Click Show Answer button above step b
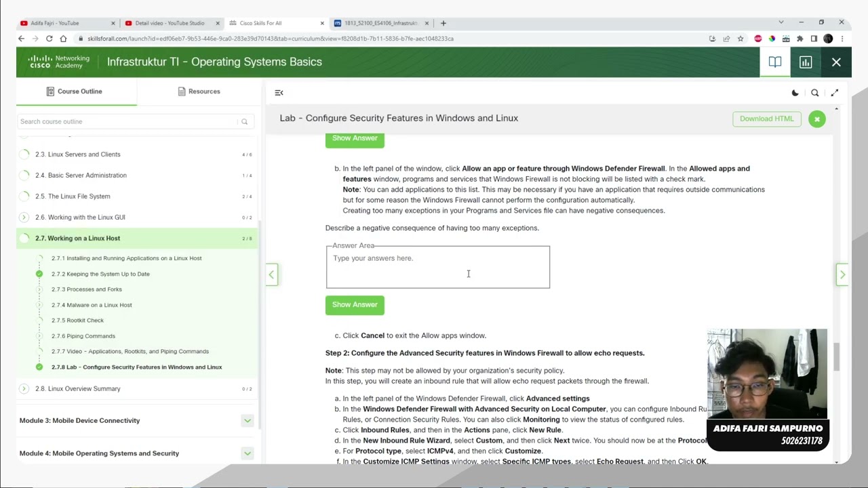 [x=355, y=138]
